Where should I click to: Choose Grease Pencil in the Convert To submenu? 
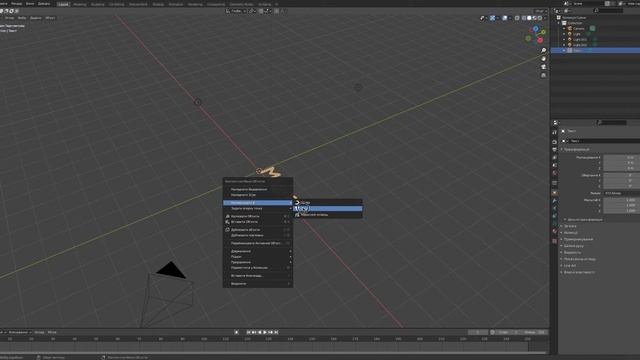tap(328, 215)
